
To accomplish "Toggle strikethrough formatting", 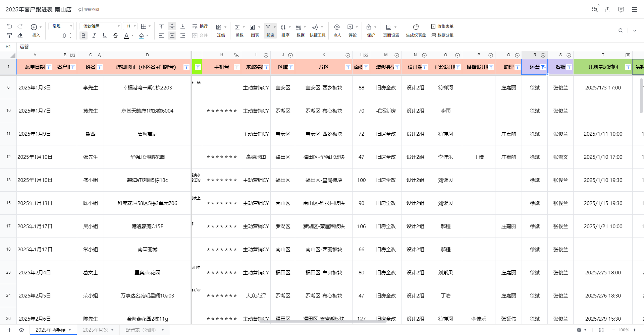I will pyautogui.click(x=116, y=36).
